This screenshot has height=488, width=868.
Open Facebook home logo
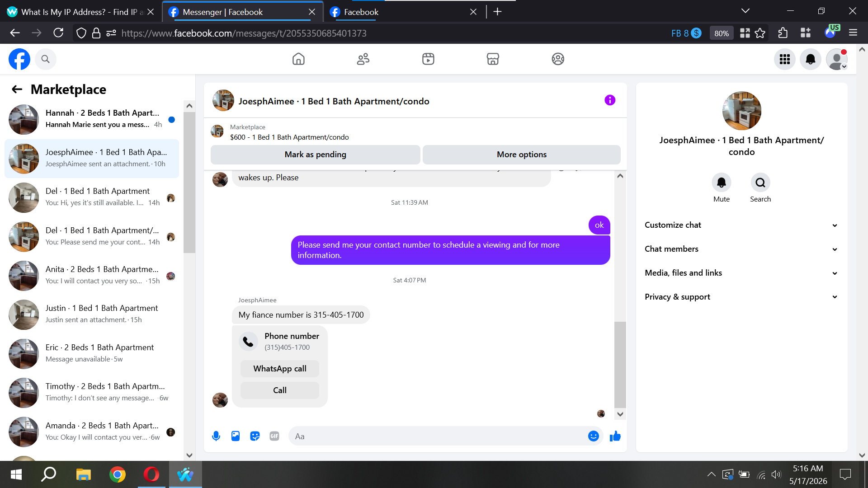(19, 59)
